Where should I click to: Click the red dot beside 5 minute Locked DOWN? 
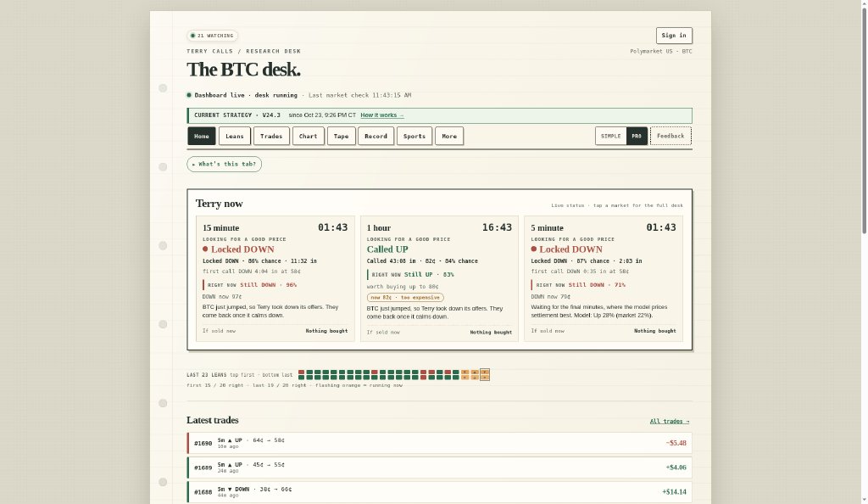click(534, 249)
